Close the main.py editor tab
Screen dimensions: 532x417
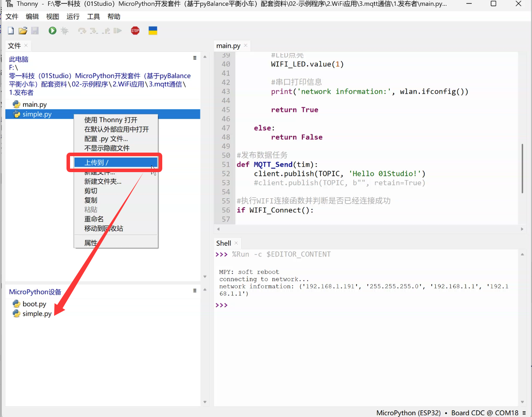click(x=246, y=46)
